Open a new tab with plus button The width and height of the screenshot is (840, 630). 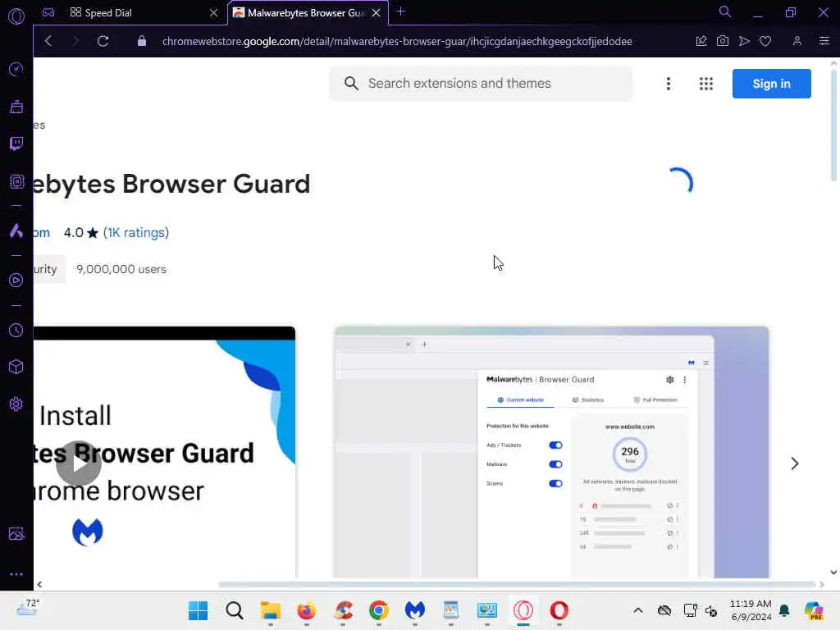click(400, 11)
